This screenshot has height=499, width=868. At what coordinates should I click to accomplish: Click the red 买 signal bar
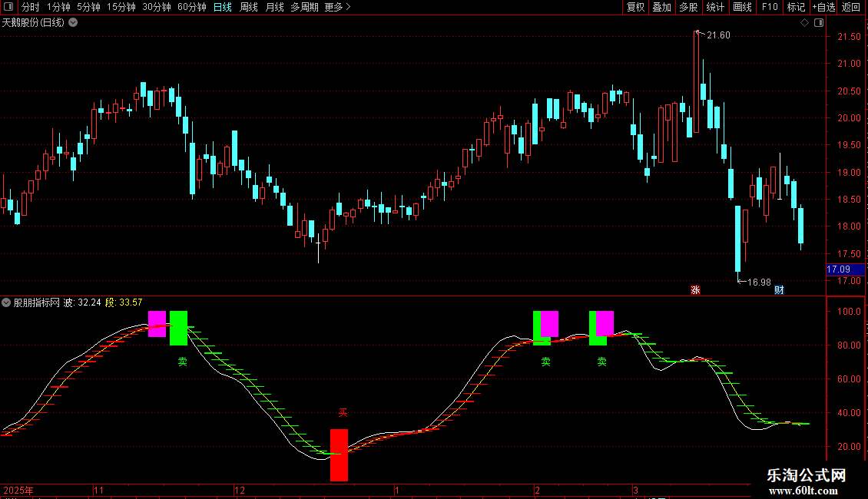point(340,454)
